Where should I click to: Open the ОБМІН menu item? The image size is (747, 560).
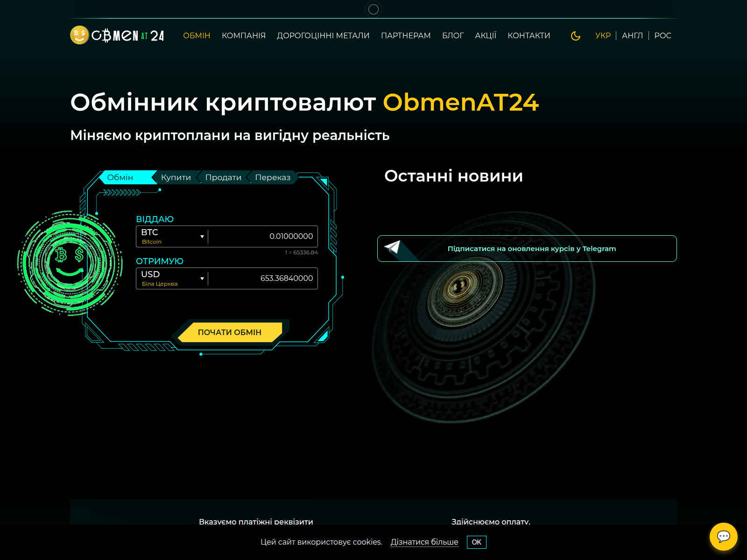point(197,35)
